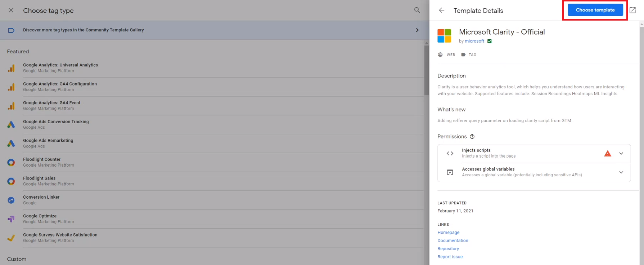Open Permissions help question mark icon
This screenshot has height=265, width=644.
(472, 137)
